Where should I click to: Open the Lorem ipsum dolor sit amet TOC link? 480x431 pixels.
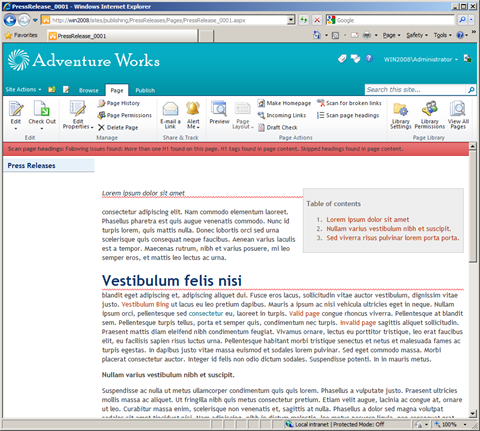click(368, 220)
